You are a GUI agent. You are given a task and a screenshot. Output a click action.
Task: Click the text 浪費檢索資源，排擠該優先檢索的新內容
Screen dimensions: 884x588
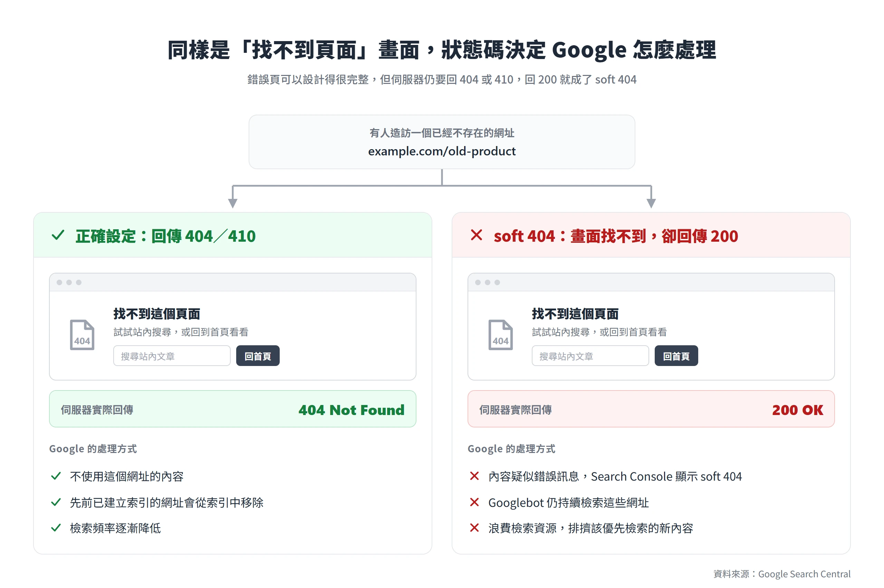590,528
